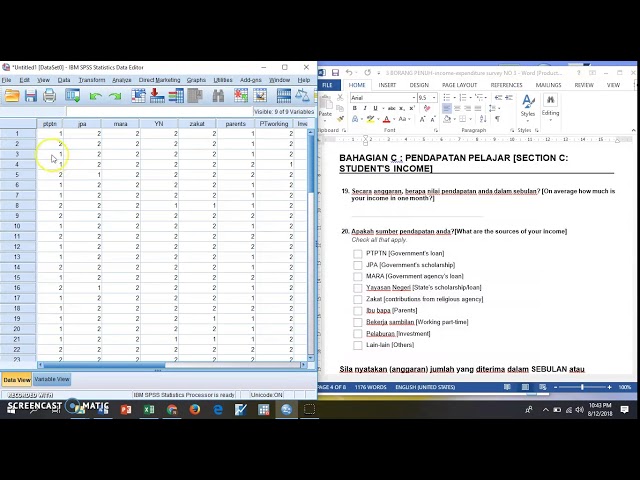Check the Pelaburan [Investment] checkbox
The height and width of the screenshot is (480, 640).
[x=358, y=333]
